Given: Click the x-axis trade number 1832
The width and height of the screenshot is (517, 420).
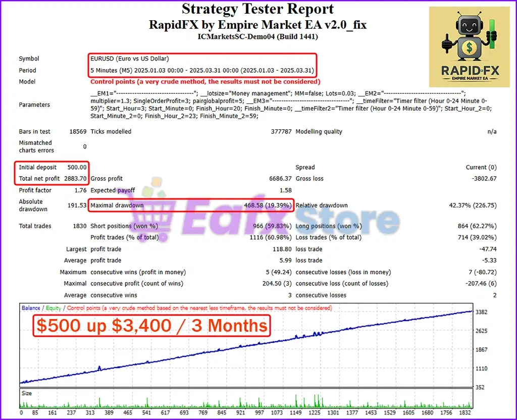Looking at the screenshot, I should (465, 412).
